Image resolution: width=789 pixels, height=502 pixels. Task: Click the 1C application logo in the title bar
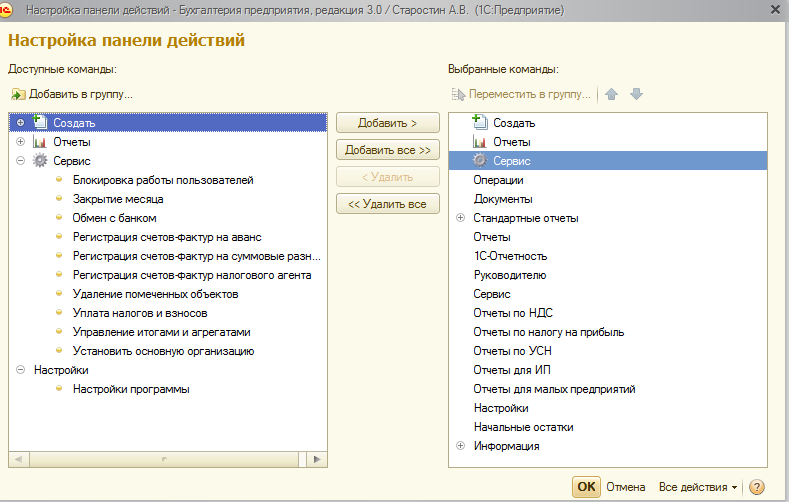[5, 10]
